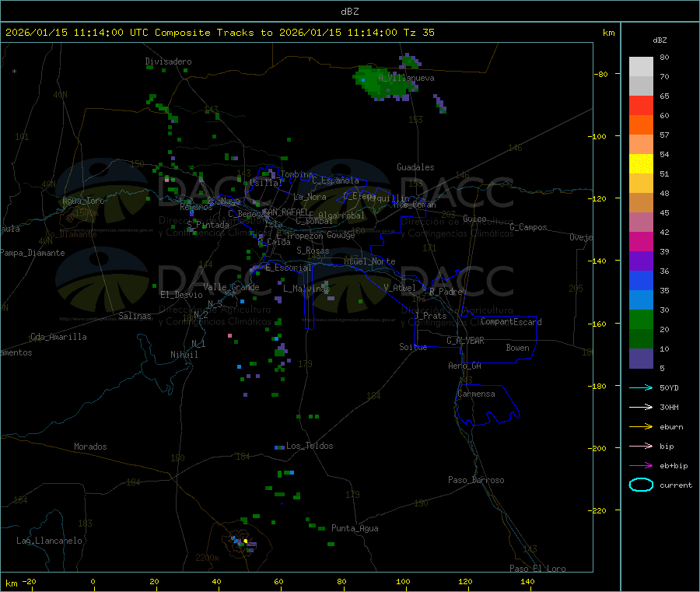Click the Morados map label
The height and width of the screenshot is (592, 700).
coord(90,447)
